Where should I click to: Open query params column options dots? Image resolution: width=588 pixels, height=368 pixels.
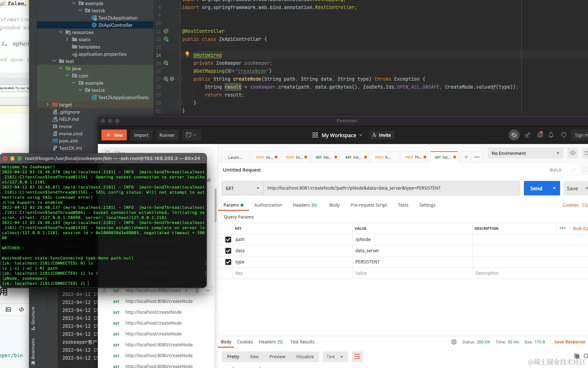pyautogui.click(x=563, y=228)
